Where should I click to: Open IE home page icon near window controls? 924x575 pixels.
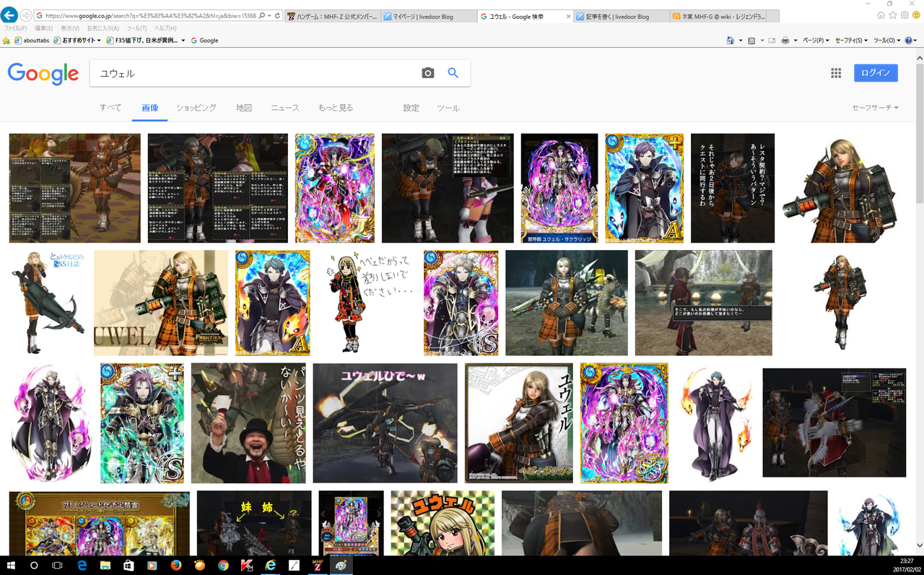[881, 15]
